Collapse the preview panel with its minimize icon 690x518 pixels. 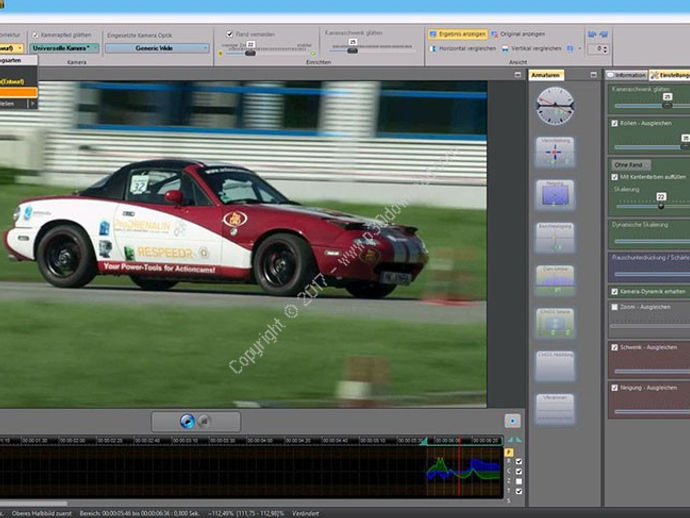tap(518, 75)
